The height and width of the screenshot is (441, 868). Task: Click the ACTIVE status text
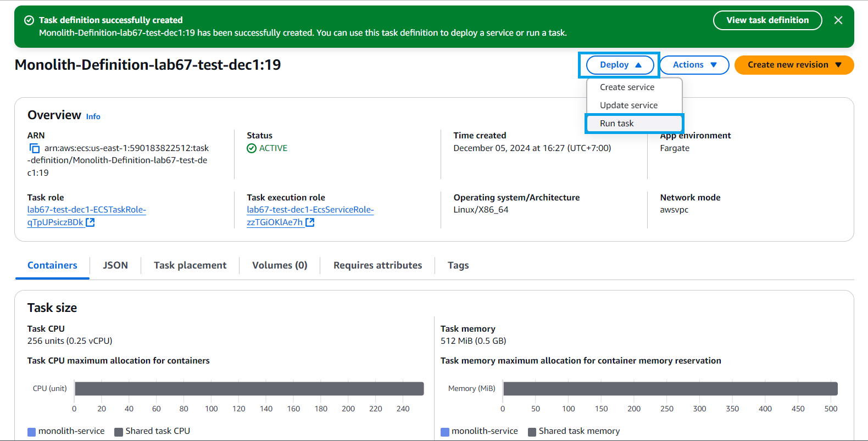pyautogui.click(x=273, y=148)
